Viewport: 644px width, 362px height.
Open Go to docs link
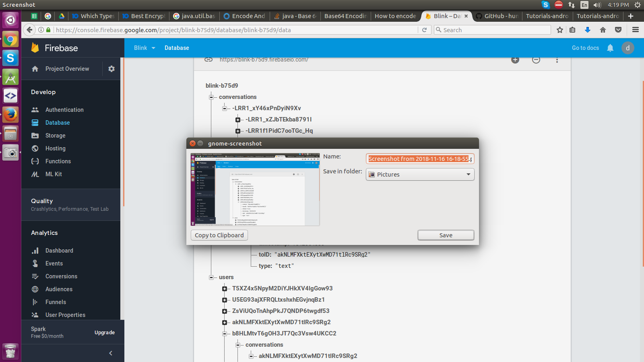[x=585, y=48]
